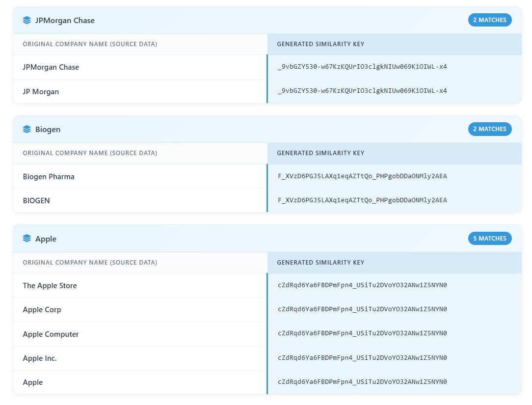The image size is (532, 405).
Task: Click the 'Apple Corp' source name cell
Action: [x=140, y=310]
